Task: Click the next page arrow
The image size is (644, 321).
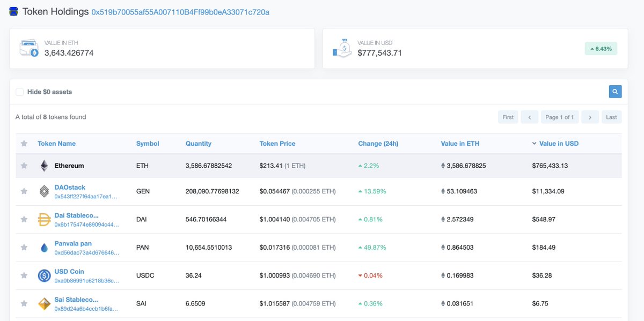Action: 590,117
